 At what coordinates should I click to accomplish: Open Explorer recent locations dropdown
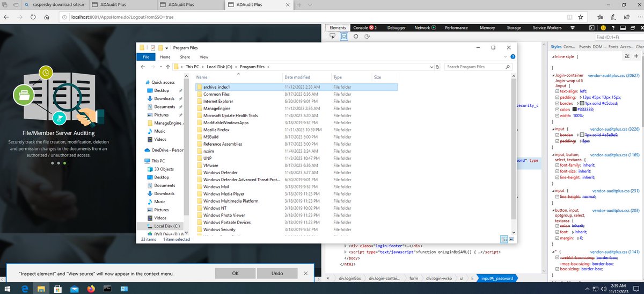(x=160, y=67)
